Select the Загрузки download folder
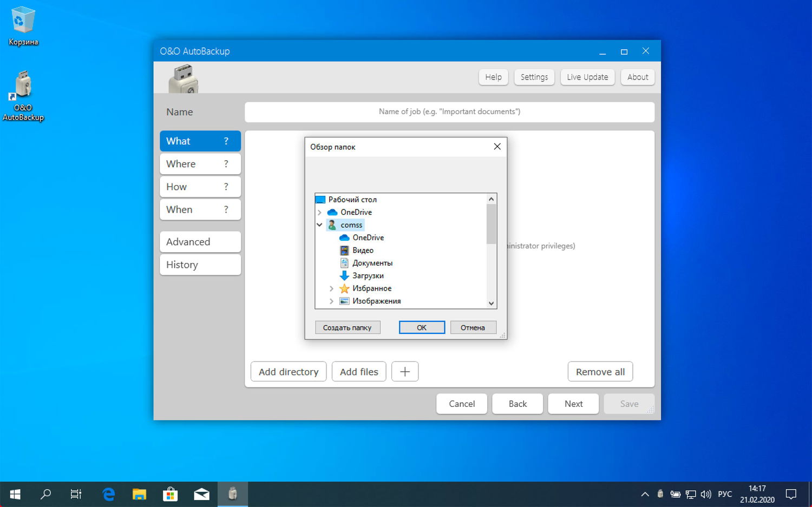This screenshot has width=812, height=507. click(x=367, y=275)
